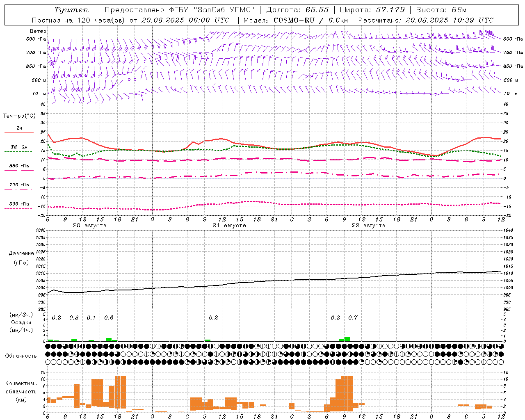Image resolution: width=525 pixels, height=420 pixels.
Task: Click the red "2м" temperature legend line
Action: (x=19, y=133)
